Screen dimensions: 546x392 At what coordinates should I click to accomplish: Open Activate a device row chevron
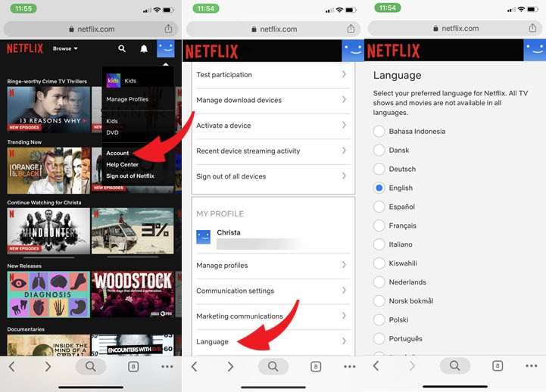pyautogui.click(x=344, y=125)
